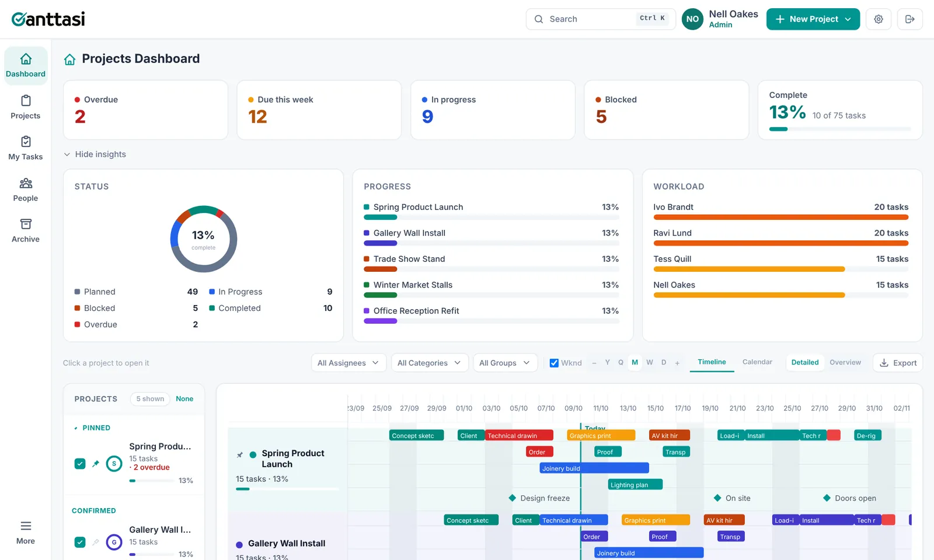Open the All Groups filter dropdown
Image resolution: width=934 pixels, height=560 pixels.
[x=505, y=363]
